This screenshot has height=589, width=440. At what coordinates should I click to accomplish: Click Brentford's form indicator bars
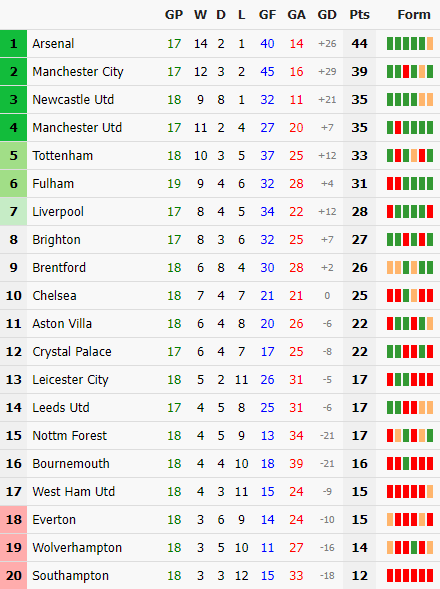point(410,267)
